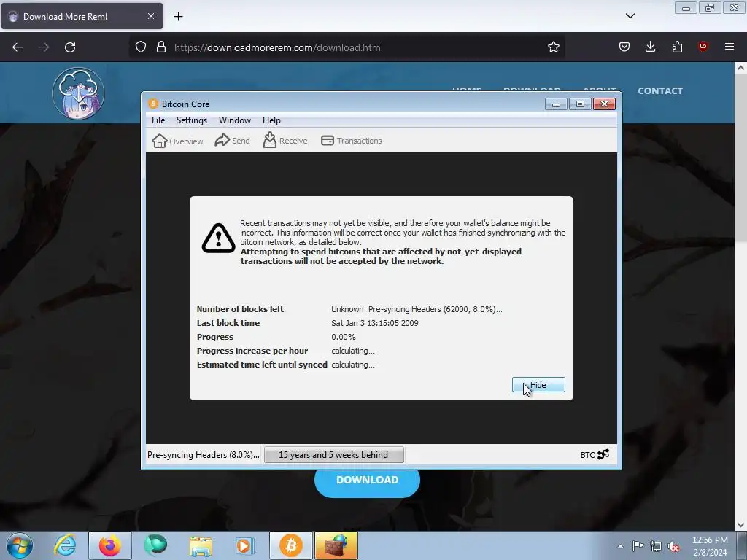Screen dimensions: 747x560
Task: Open the Send tab in Bitcoin Core
Action: (x=232, y=141)
